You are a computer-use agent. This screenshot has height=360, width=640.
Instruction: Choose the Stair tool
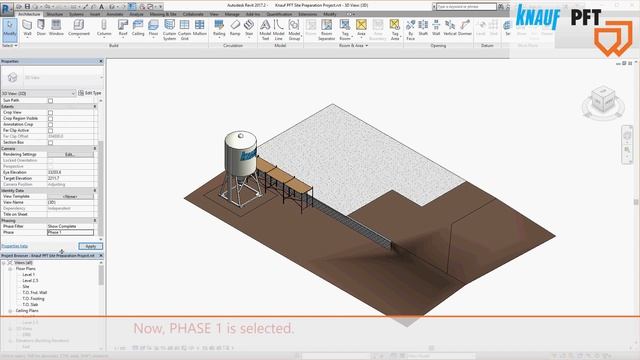[x=249, y=28]
